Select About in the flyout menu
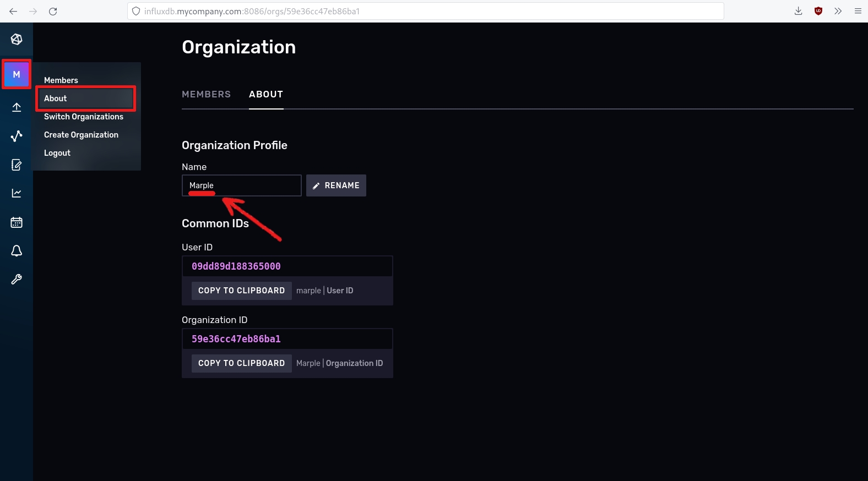Screen dimensions: 868x481 pyautogui.click(x=56, y=99)
